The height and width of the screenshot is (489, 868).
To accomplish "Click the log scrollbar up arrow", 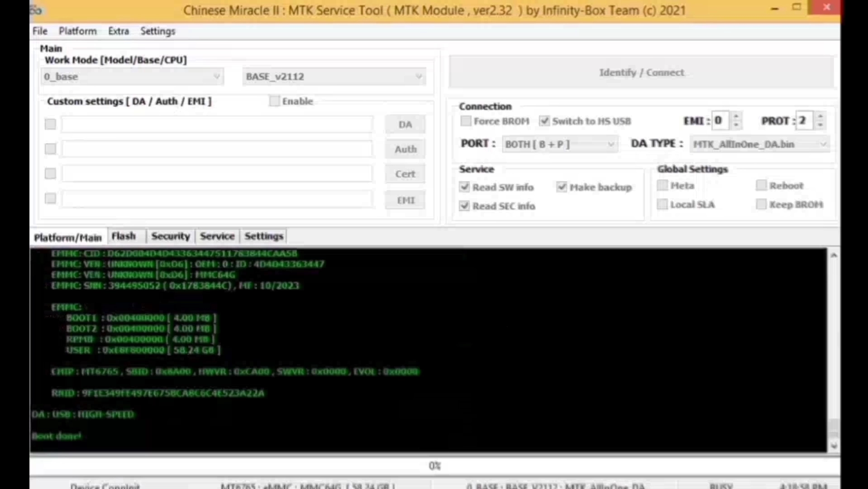I will [834, 255].
